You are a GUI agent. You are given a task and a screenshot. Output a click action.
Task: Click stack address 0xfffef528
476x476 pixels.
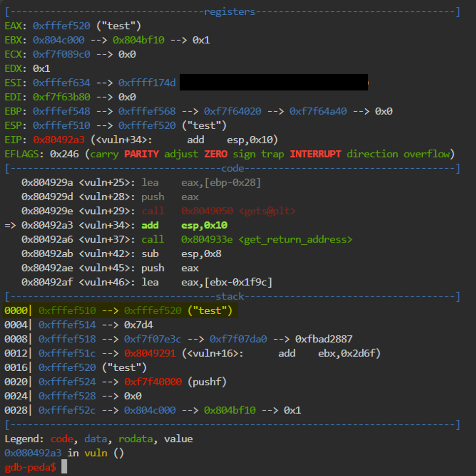[67, 396]
